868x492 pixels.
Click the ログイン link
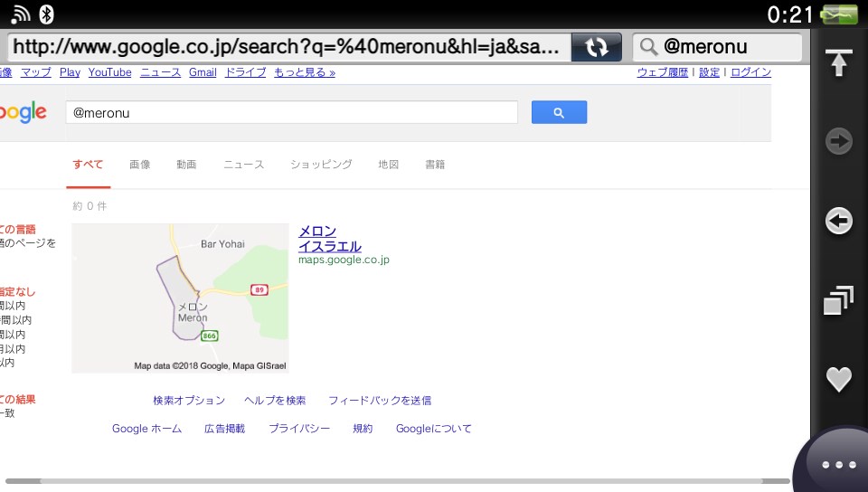(750, 72)
